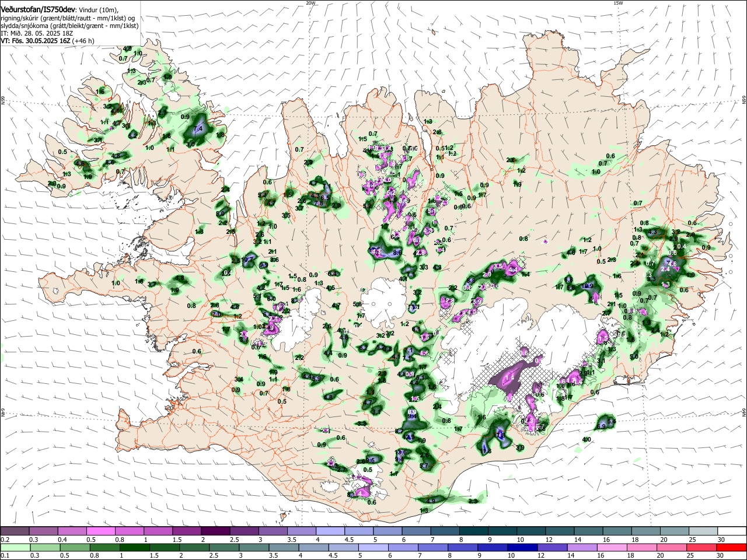Viewport: 747px width, 560px height.
Task: Click the Veðurstofan/IS750dev title text
Action: [38, 10]
